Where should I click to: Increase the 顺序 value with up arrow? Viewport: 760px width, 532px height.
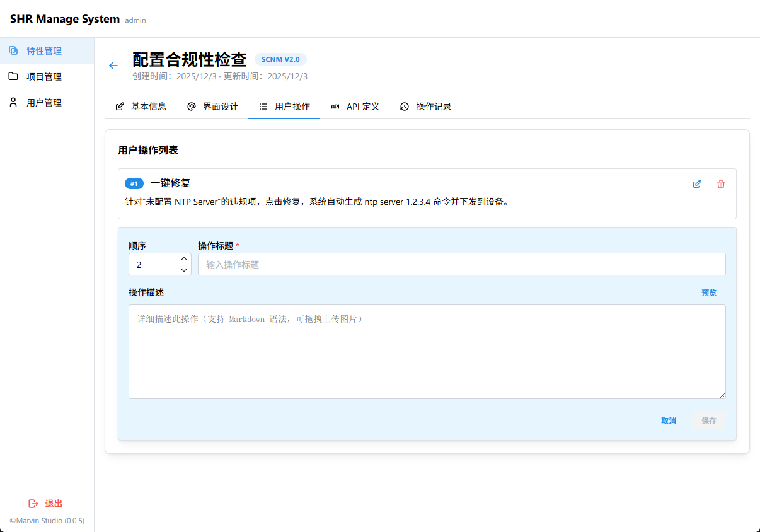click(184, 258)
